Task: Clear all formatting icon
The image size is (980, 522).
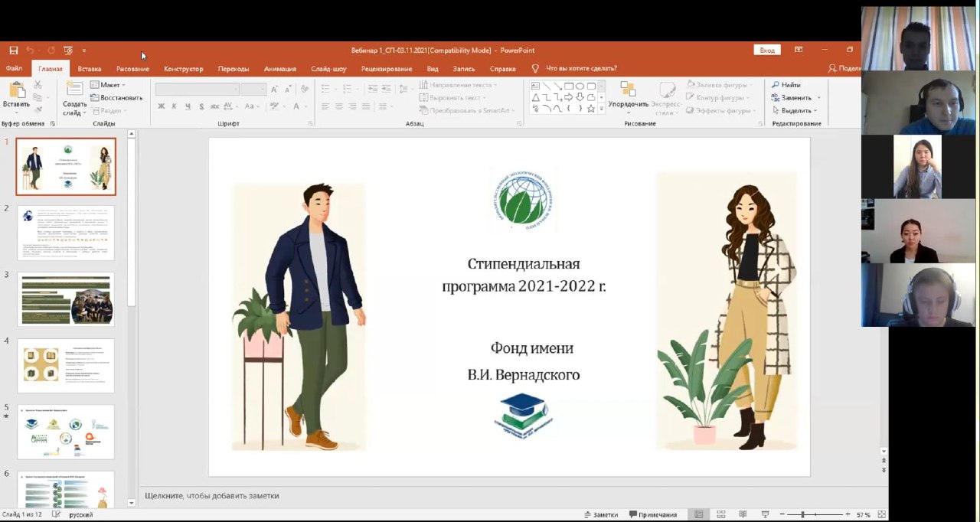Action: (x=305, y=90)
